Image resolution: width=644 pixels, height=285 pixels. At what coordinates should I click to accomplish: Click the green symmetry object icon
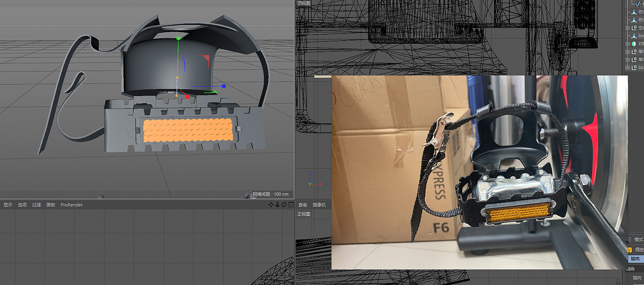tap(634, 44)
